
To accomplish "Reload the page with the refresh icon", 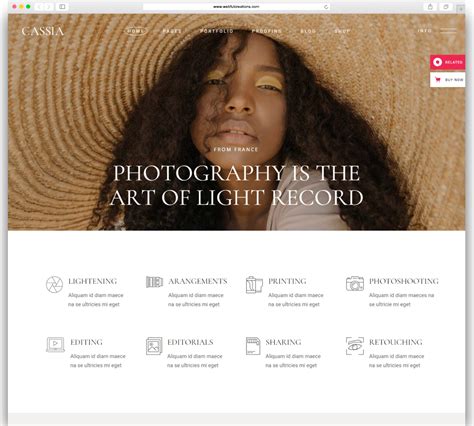I will pos(326,7).
